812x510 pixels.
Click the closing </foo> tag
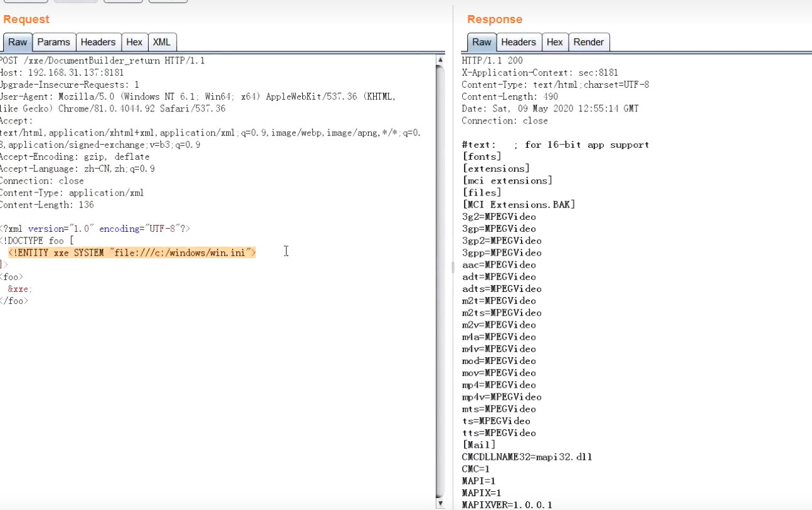14,301
